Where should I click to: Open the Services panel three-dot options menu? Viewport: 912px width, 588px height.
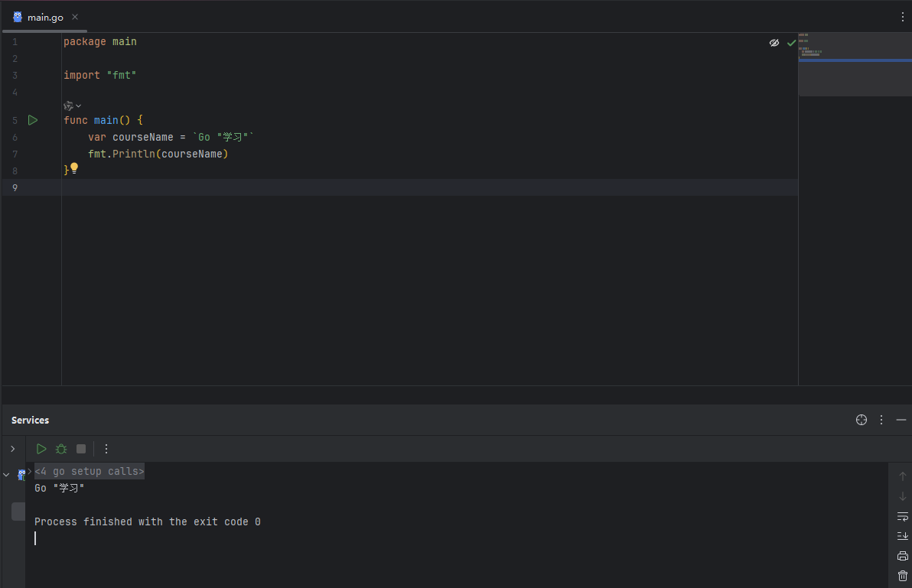(881, 420)
